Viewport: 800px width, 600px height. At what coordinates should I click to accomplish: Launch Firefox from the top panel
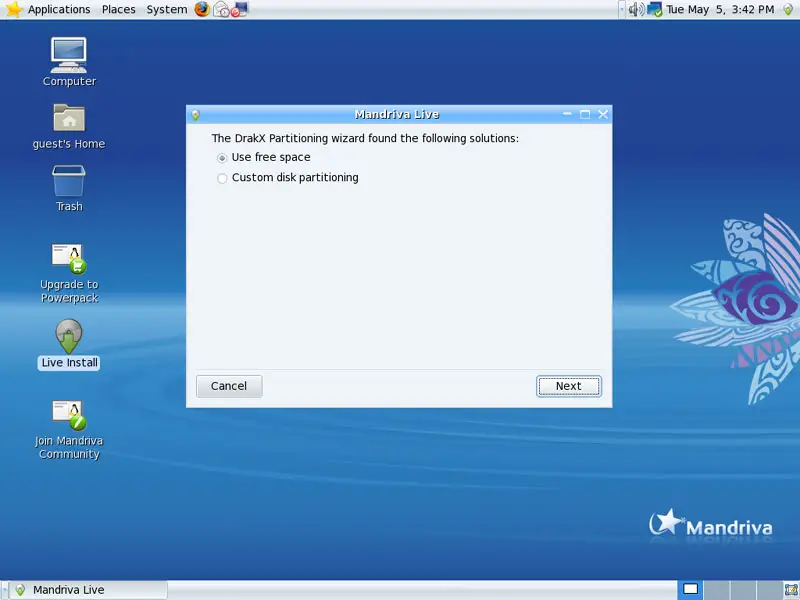click(202, 9)
